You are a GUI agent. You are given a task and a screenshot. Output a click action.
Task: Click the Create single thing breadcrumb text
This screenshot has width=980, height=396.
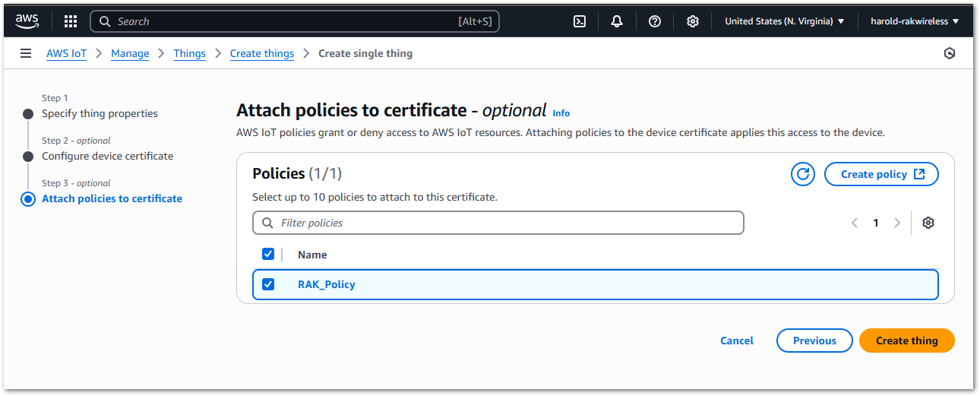pyautogui.click(x=365, y=53)
